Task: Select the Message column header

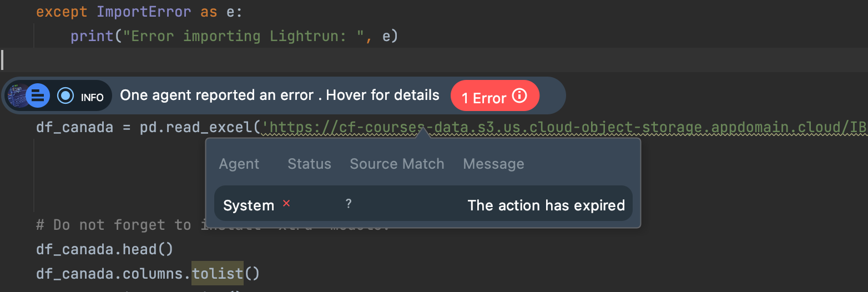Action: coord(493,164)
